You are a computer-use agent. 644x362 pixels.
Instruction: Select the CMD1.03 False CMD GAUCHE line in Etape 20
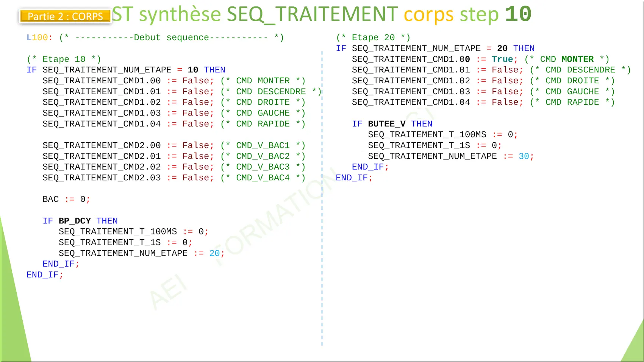[x=483, y=92]
